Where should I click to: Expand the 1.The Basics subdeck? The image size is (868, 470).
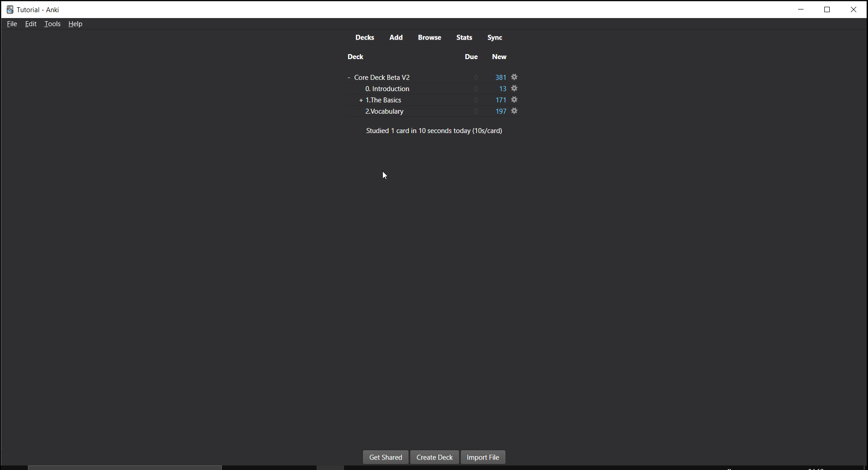click(x=361, y=100)
